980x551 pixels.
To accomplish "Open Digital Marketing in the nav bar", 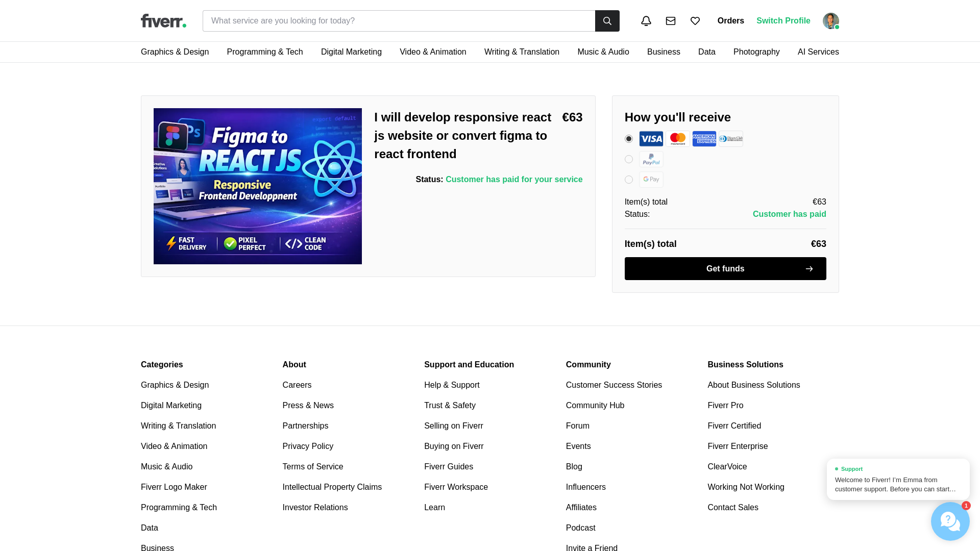I will point(351,52).
